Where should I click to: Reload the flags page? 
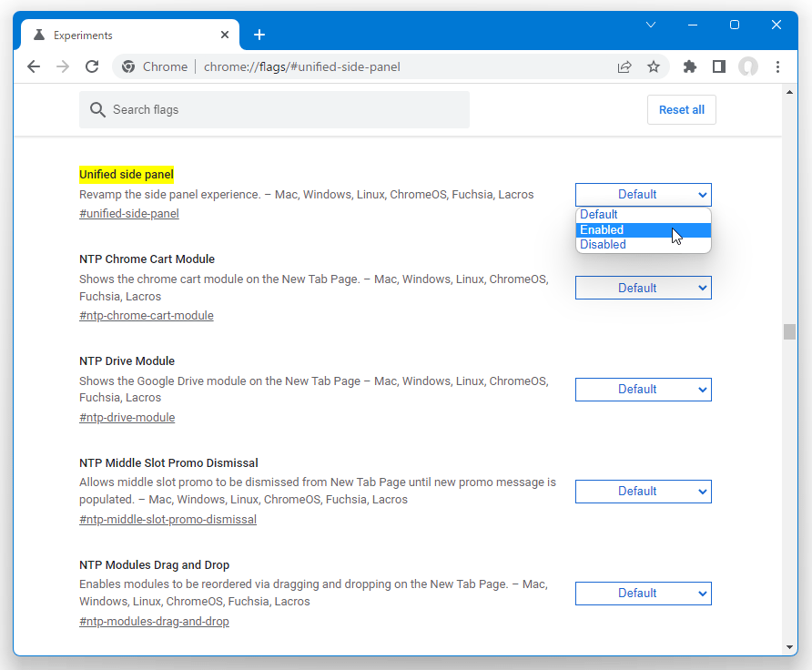pos(92,66)
